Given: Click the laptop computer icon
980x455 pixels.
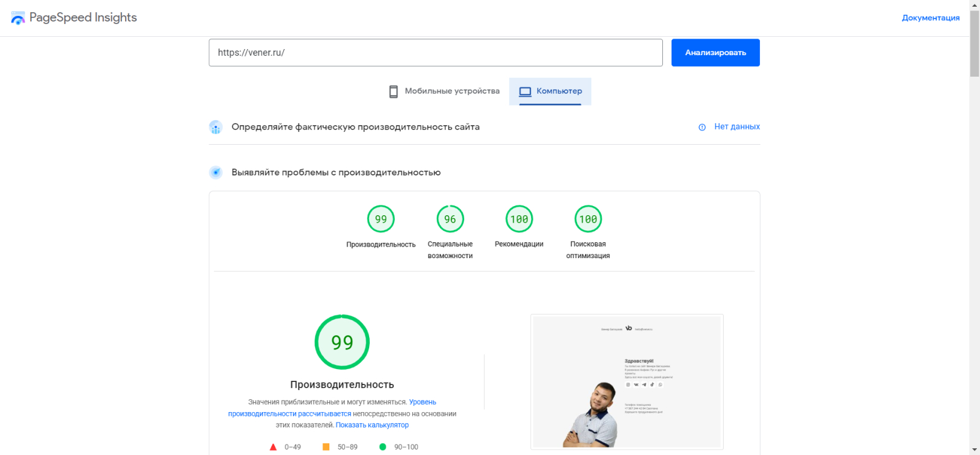Looking at the screenshot, I should tap(525, 91).
